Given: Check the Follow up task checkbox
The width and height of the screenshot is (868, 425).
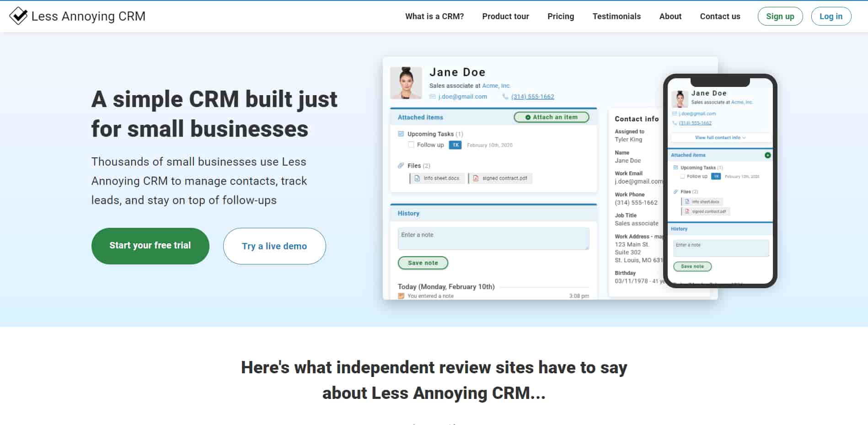Looking at the screenshot, I should tap(411, 145).
